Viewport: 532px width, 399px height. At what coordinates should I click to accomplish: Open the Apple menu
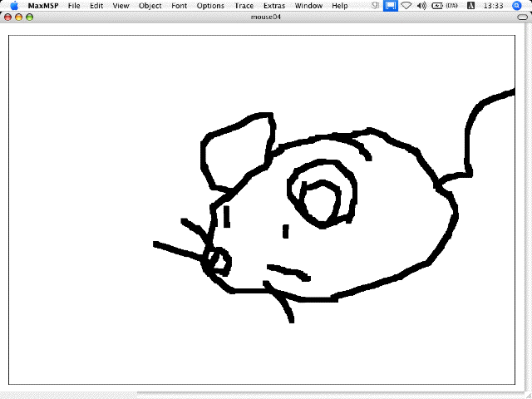14,6
